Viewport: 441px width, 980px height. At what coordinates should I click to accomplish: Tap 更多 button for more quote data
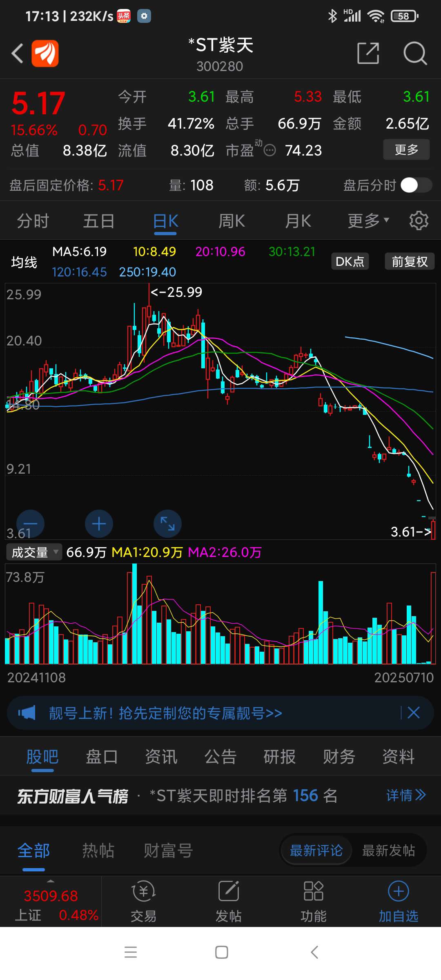click(x=406, y=149)
